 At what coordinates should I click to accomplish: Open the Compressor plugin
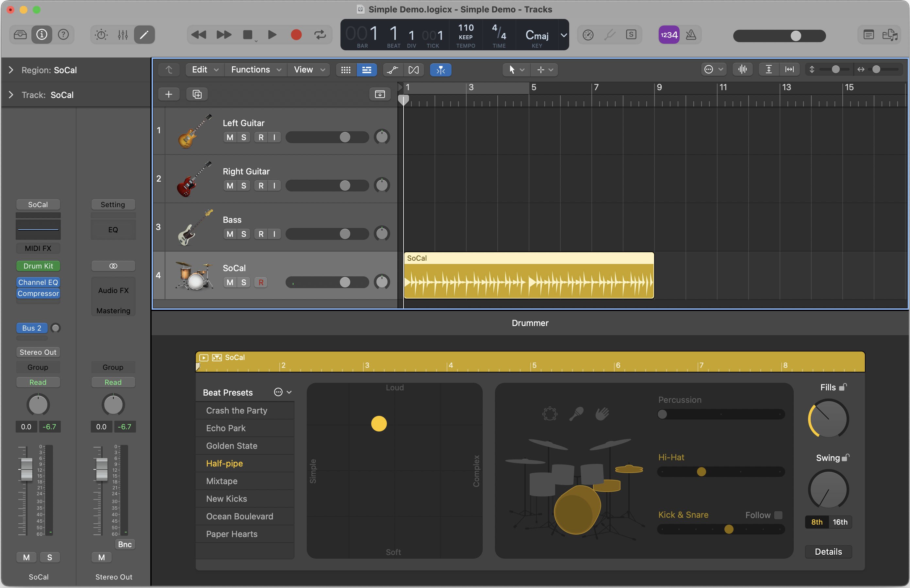tap(38, 293)
